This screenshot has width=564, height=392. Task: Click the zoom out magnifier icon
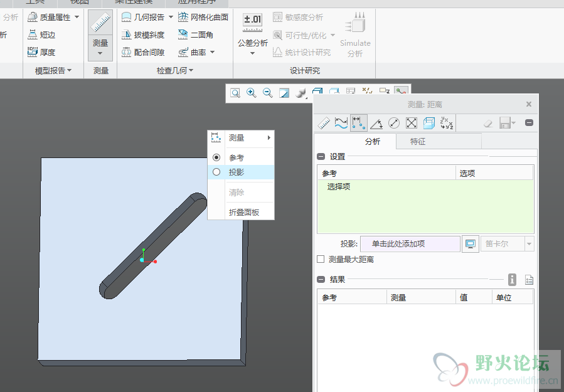click(x=268, y=93)
